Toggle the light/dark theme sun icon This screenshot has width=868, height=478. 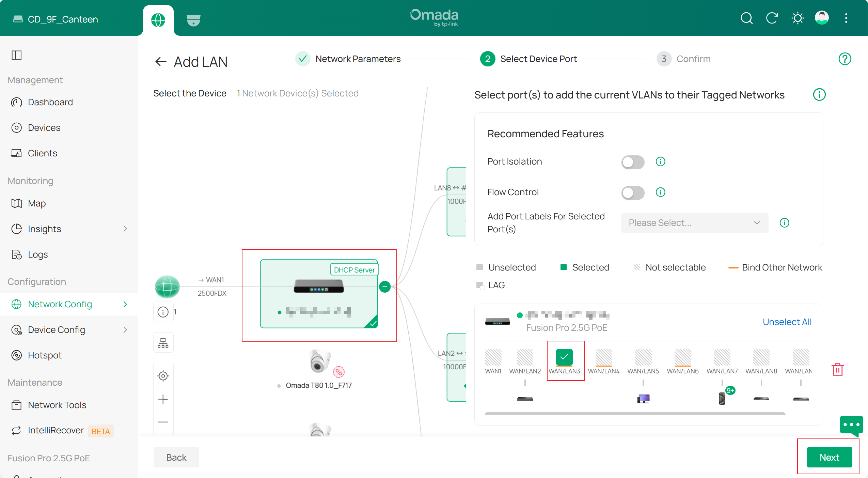798,18
